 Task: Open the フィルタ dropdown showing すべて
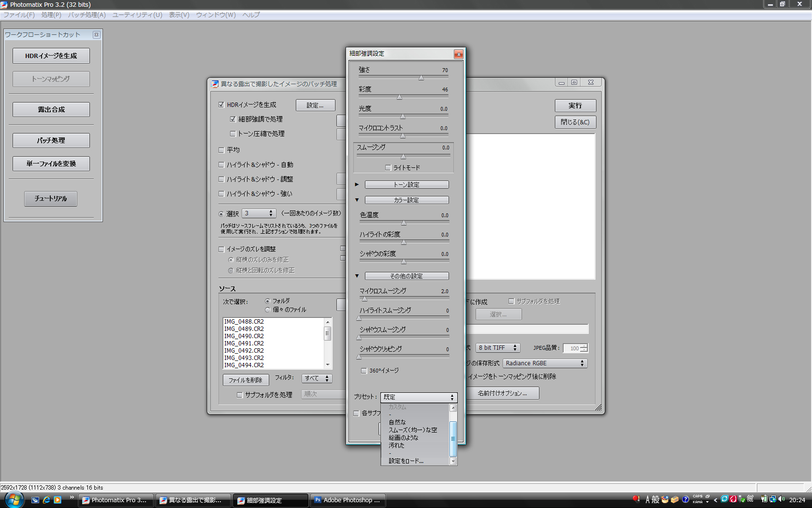pyautogui.click(x=317, y=378)
